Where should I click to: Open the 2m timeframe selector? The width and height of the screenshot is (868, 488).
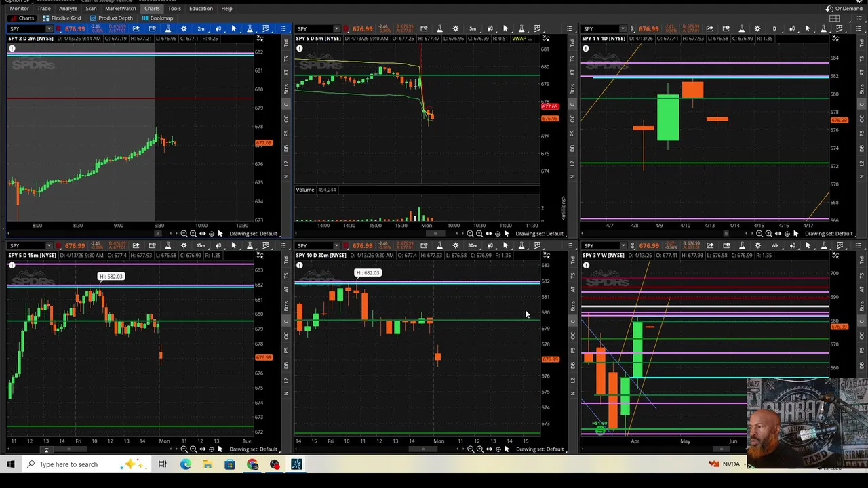tap(201, 28)
